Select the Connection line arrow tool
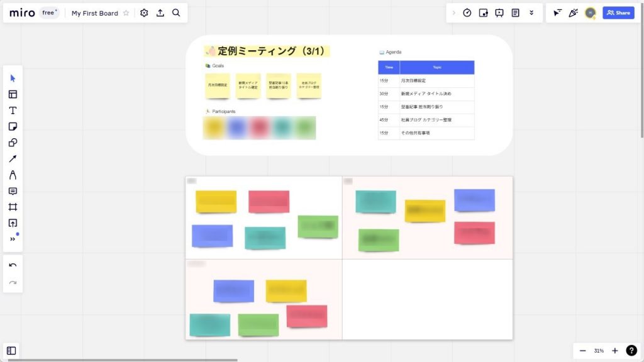The image size is (644, 362). pyautogui.click(x=13, y=159)
